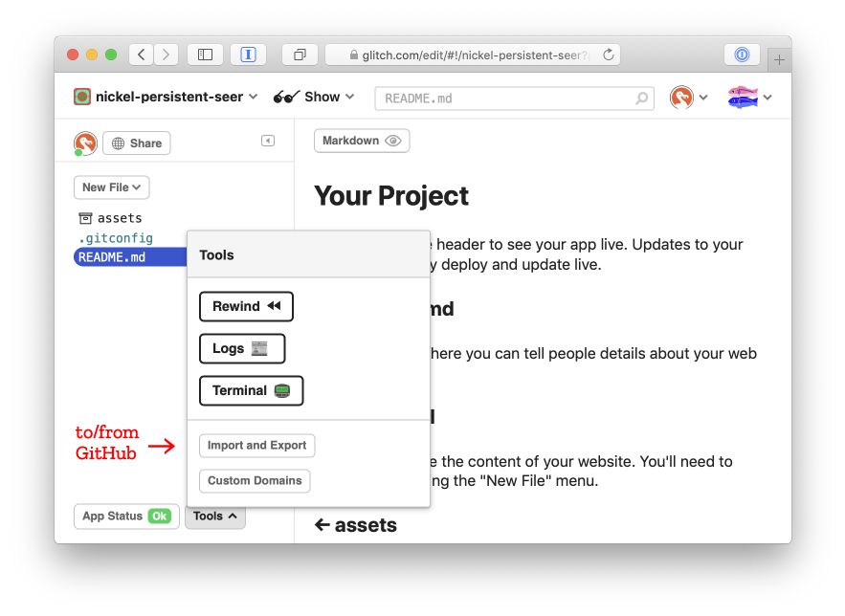
Task: Minimize the Safari window
Action: [92, 55]
